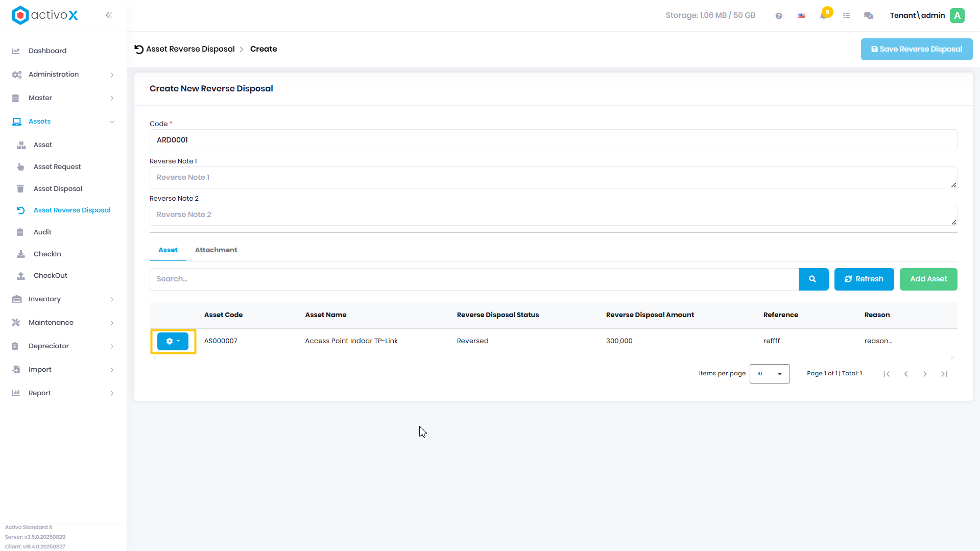Click the Asset boxes icon in submenu

tap(21, 145)
